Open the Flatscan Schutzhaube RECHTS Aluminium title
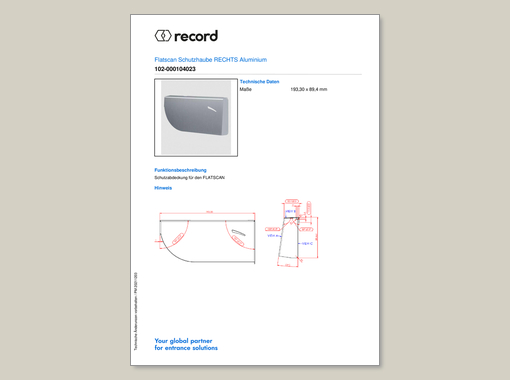Viewport: 510px width, 380px height. 211,60
